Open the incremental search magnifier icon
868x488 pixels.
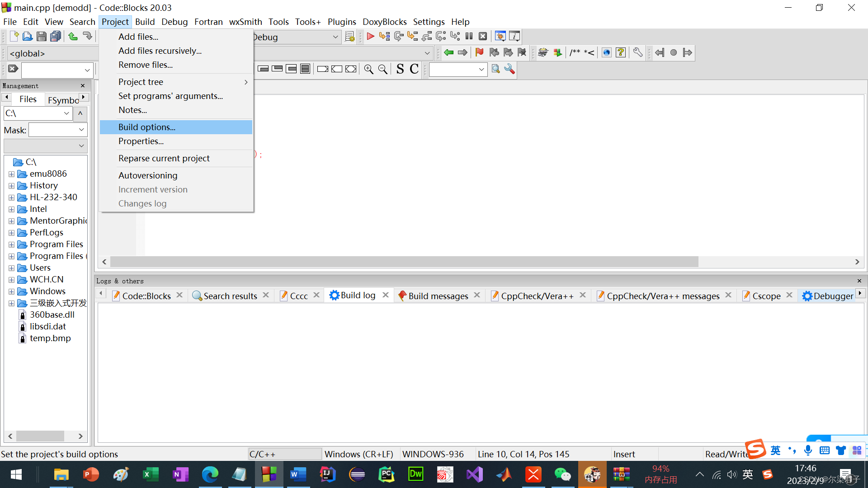[495, 69]
